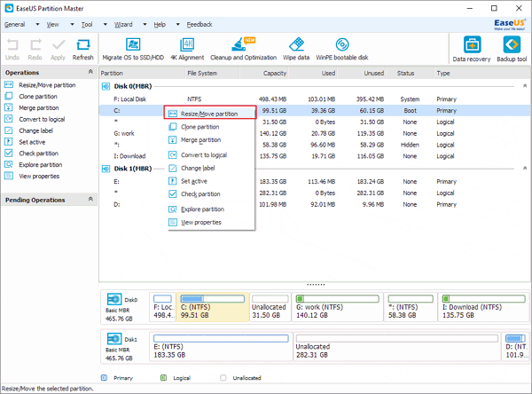Select the C: (NTFS) 99.51 GB block
The image size is (532, 394).
[x=213, y=307]
